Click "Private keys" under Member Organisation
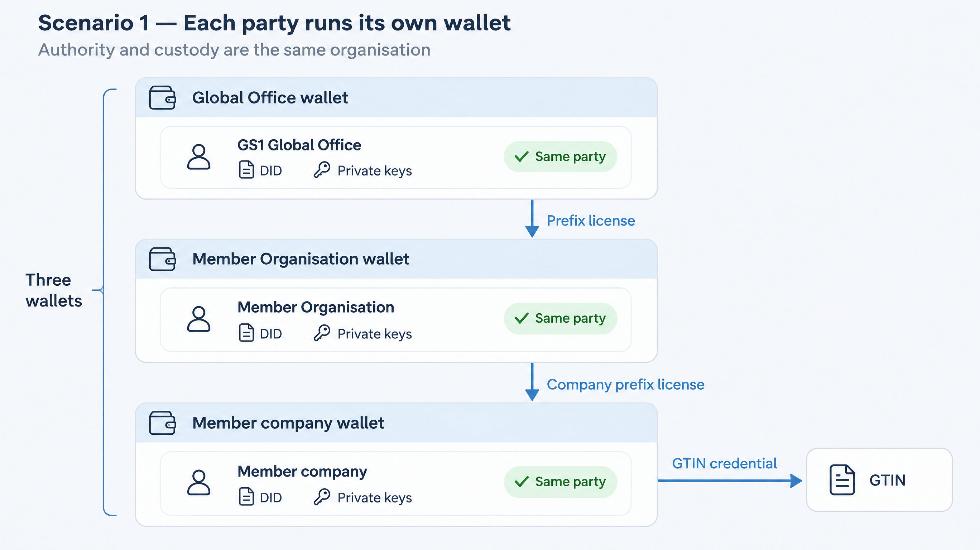Viewport: 980px width, 550px height. (375, 334)
